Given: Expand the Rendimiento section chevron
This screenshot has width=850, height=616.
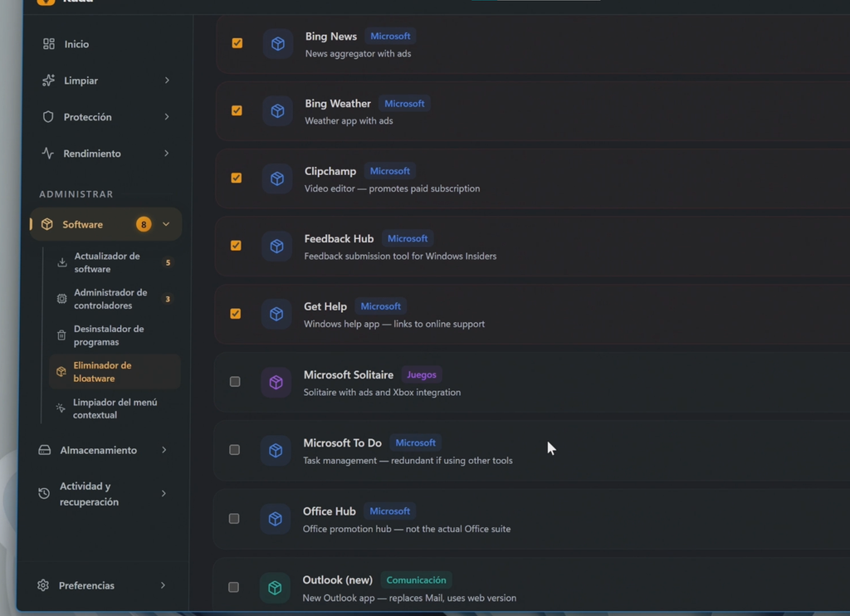Looking at the screenshot, I should click(166, 154).
